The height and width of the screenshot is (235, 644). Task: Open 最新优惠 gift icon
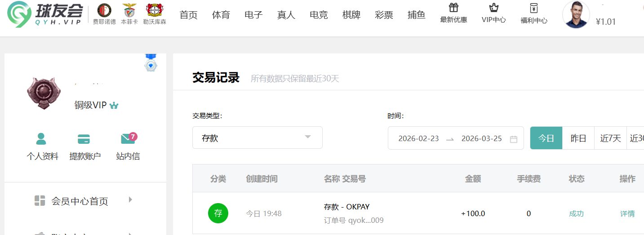pos(453,8)
